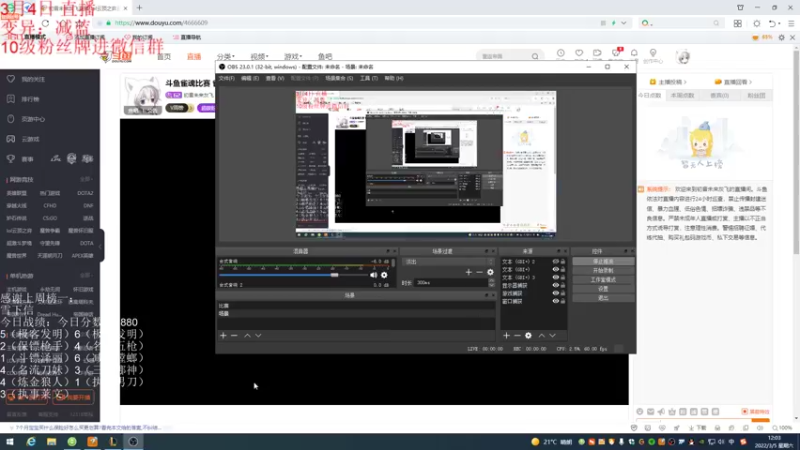Toggle visibility of 文本 (GDI+) 2 source
800x450 pixels.
[556, 262]
